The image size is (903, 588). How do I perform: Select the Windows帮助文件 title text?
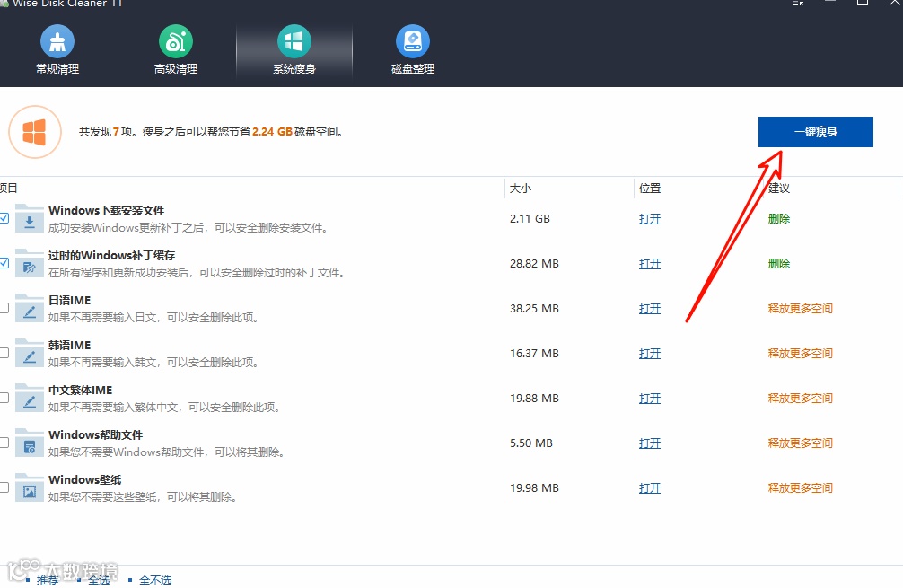[x=96, y=435]
